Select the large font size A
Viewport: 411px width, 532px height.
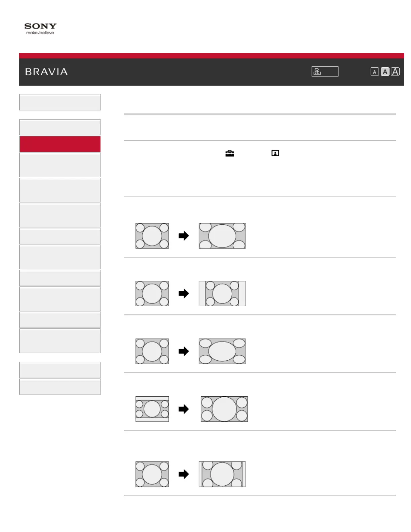pos(396,72)
